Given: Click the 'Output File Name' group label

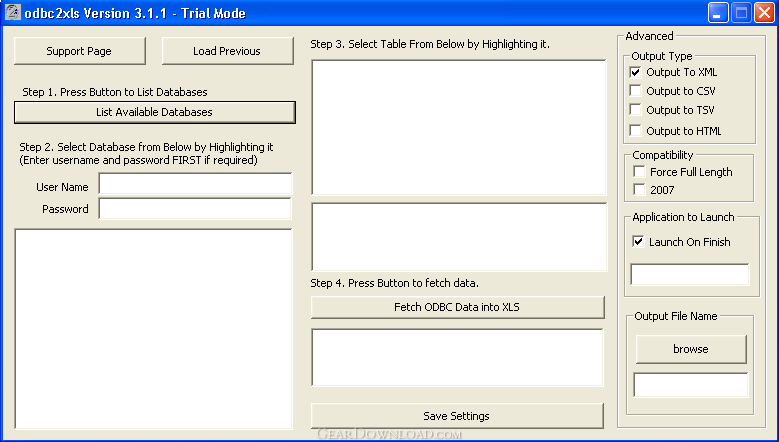Looking at the screenshot, I should (x=676, y=316).
